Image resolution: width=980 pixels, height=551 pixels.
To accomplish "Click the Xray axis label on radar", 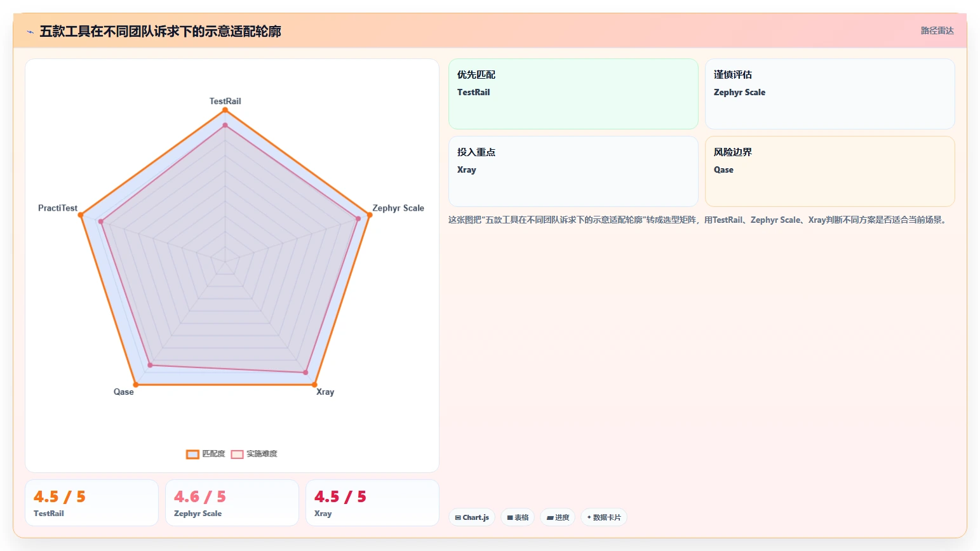I will (x=325, y=392).
